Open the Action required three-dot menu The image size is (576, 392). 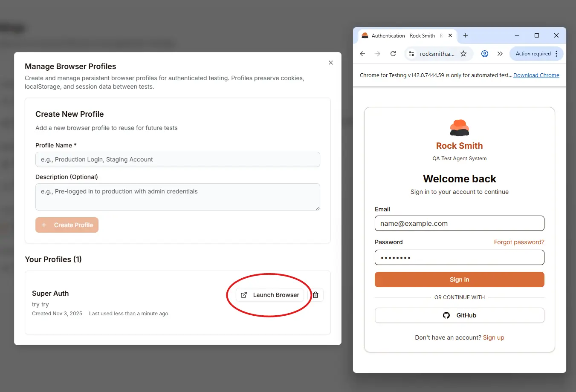[556, 54]
